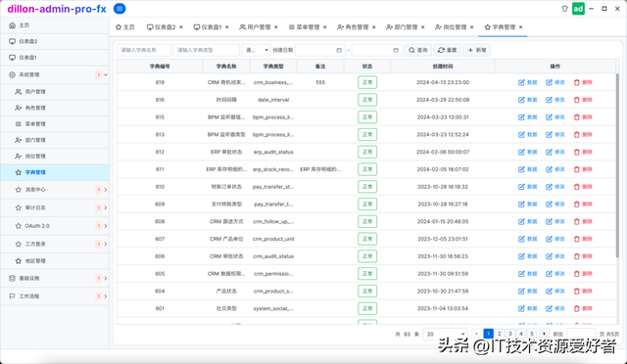Click the 新增 add button
Screen dimensions: 627x364
point(477,50)
